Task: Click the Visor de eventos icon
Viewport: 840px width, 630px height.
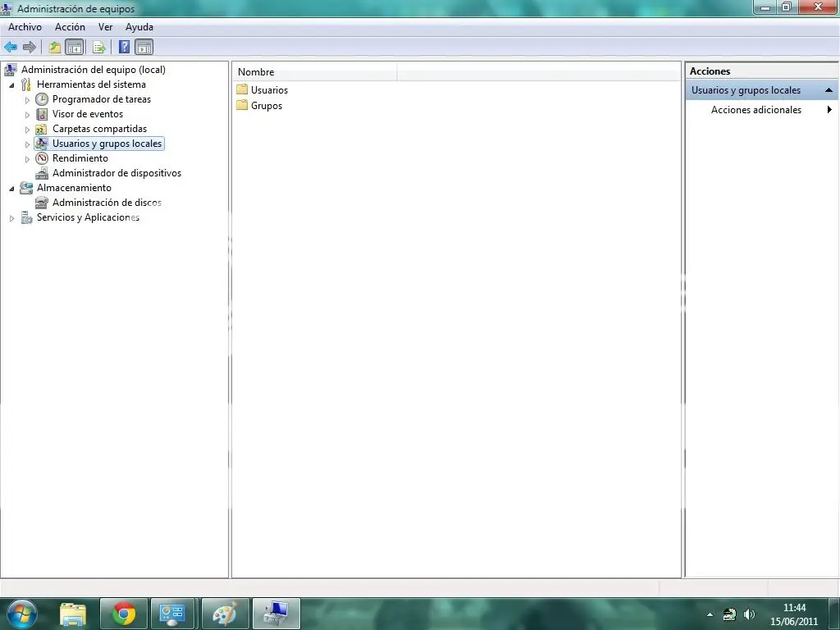Action: point(43,114)
